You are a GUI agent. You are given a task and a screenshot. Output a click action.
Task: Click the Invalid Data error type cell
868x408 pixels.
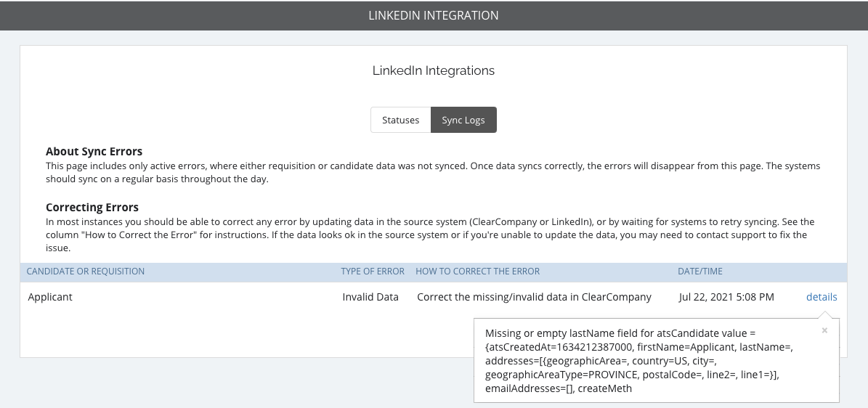(x=370, y=297)
